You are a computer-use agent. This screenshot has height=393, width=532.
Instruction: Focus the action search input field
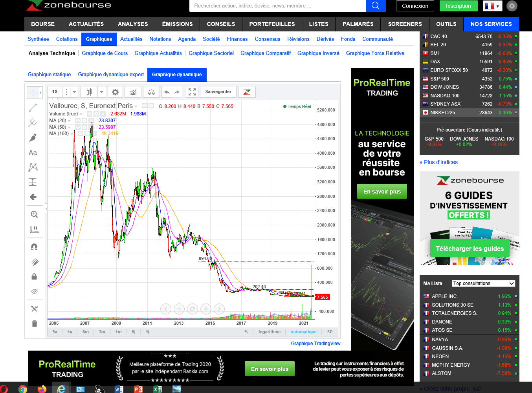coord(277,6)
